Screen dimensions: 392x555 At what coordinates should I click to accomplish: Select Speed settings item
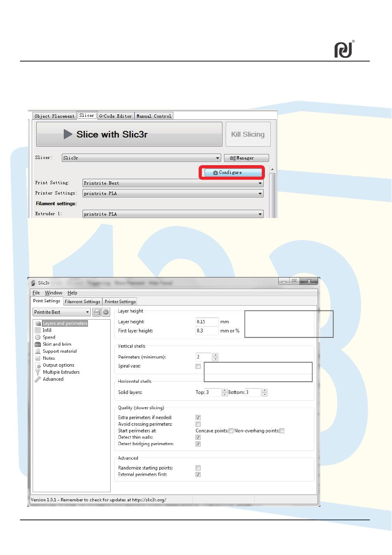[x=49, y=337]
